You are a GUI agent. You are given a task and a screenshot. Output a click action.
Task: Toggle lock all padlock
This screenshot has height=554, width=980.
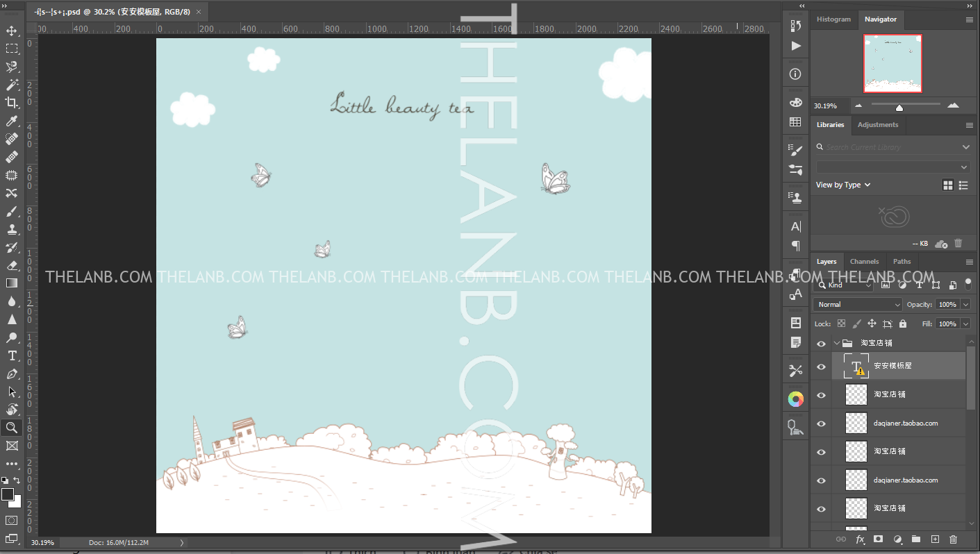pyautogui.click(x=903, y=324)
